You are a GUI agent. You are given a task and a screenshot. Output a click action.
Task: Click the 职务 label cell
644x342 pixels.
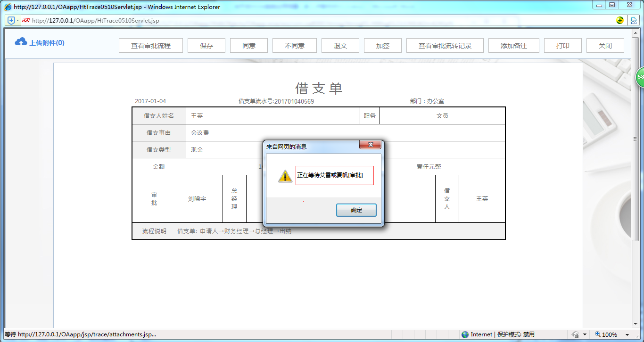(x=370, y=116)
